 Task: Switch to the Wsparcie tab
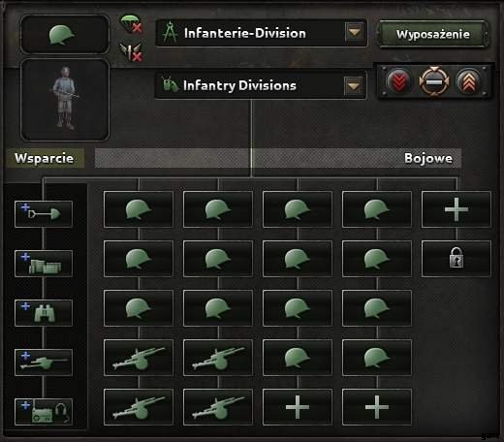coord(45,158)
